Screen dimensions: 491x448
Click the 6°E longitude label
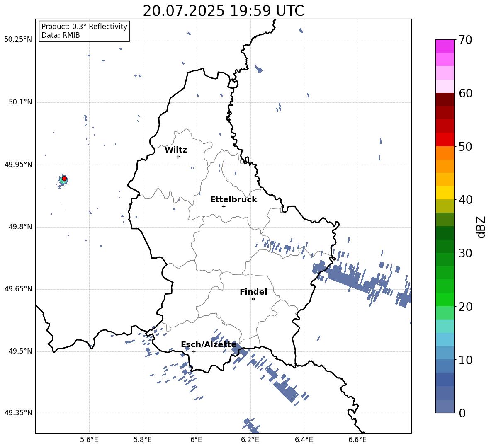[196, 440]
